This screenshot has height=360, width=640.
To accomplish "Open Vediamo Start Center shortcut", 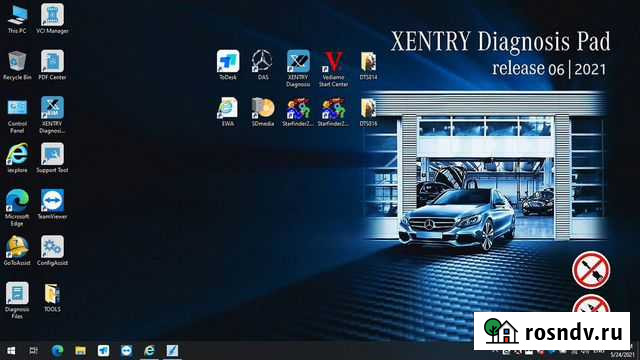I will pos(333,69).
